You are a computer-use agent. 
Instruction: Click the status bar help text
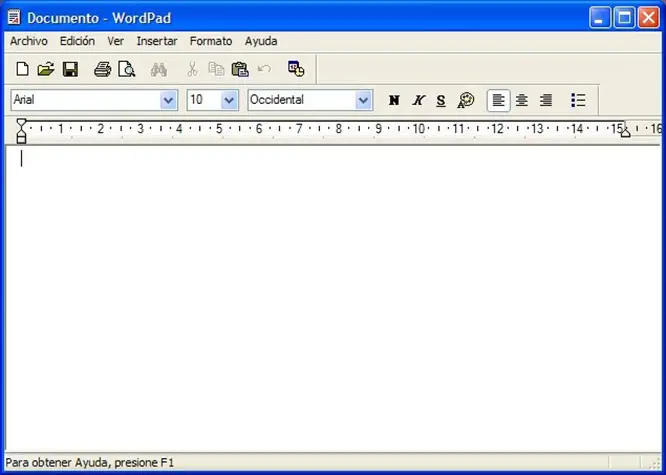(90, 463)
